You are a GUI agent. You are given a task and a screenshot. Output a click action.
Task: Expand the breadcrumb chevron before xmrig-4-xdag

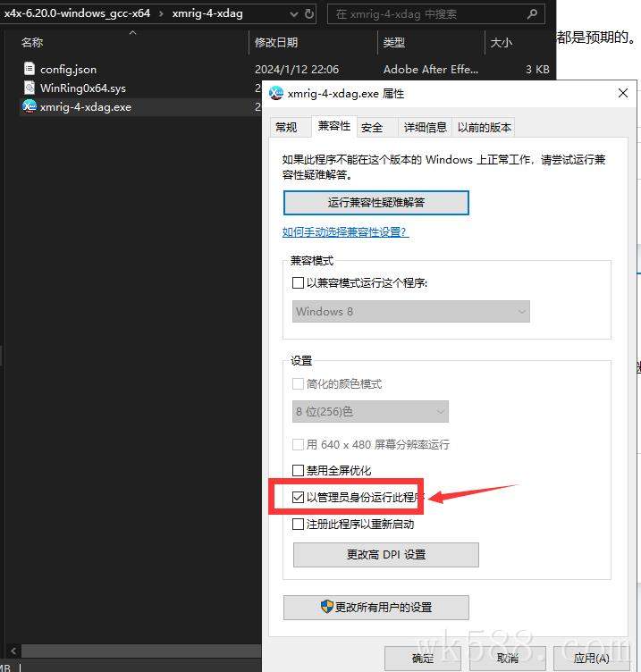tap(161, 13)
